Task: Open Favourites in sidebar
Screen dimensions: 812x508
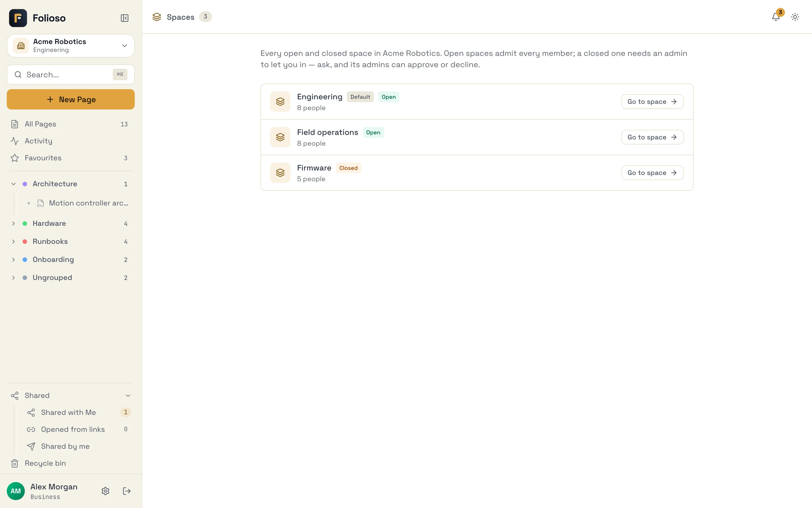Action: pos(71,158)
